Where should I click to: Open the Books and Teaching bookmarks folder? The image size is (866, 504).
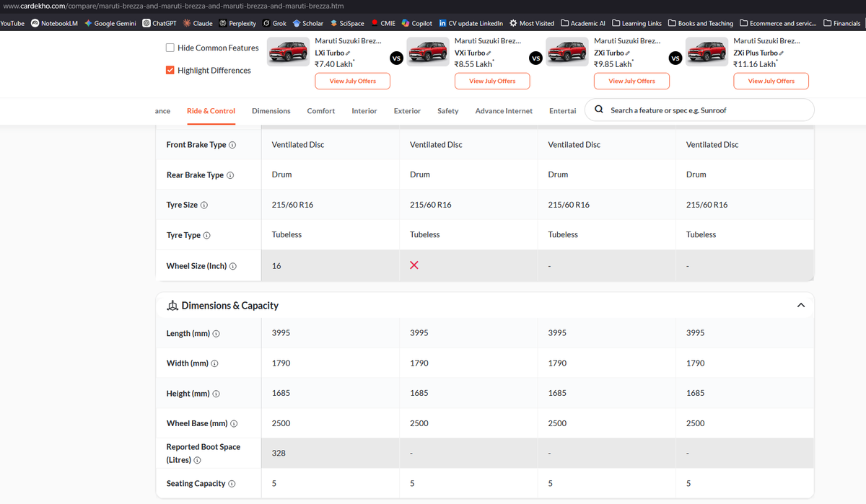tap(700, 23)
